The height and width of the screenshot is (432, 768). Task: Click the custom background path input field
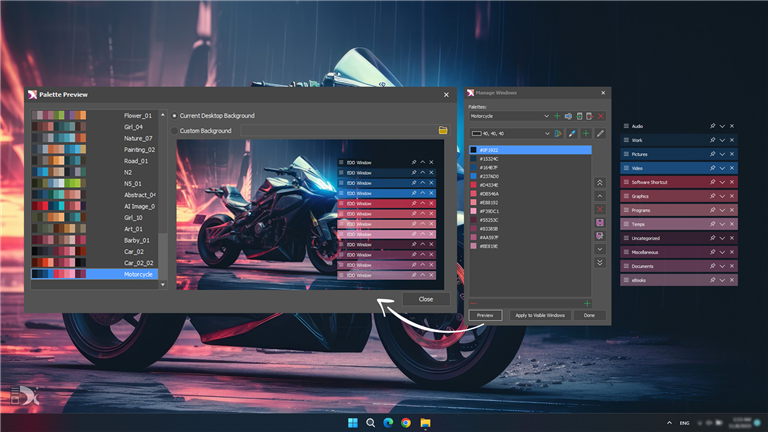pos(337,131)
